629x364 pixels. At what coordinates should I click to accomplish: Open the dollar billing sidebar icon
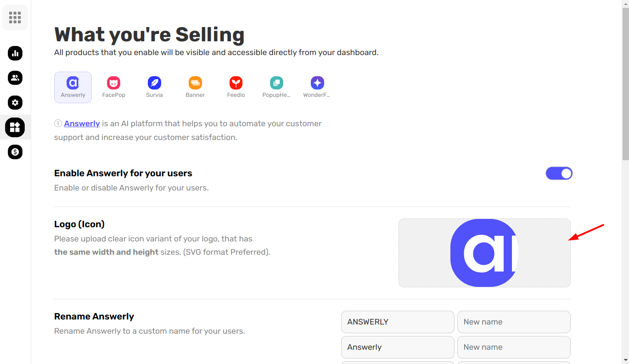click(15, 151)
